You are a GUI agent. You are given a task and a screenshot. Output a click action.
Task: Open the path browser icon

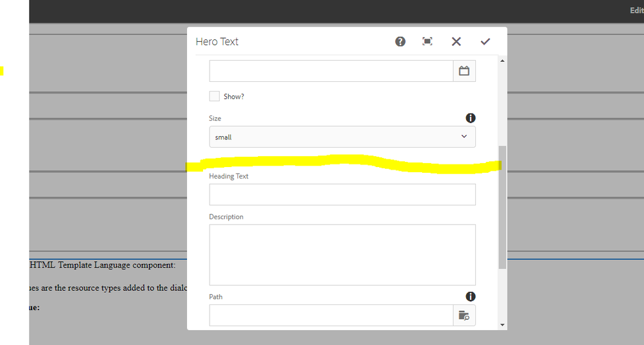[x=464, y=315]
